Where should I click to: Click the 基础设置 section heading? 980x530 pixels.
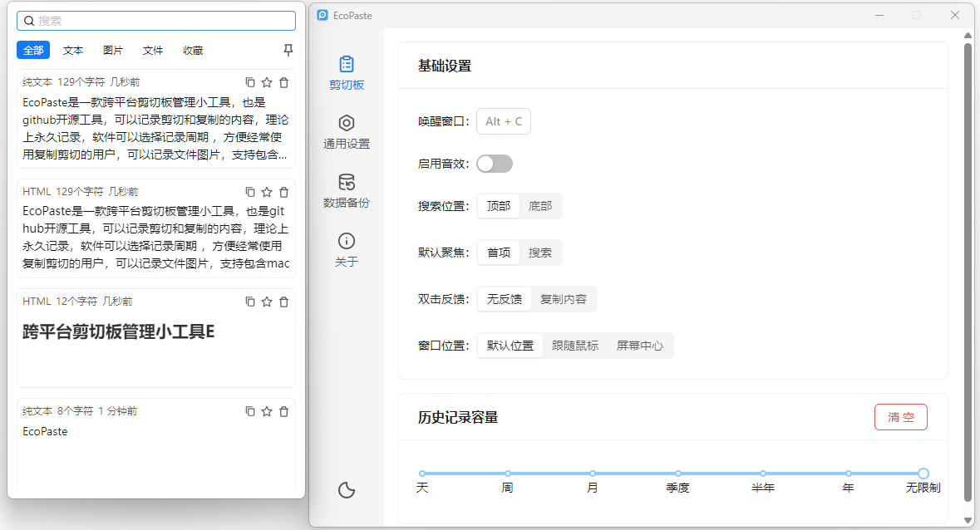pos(445,66)
